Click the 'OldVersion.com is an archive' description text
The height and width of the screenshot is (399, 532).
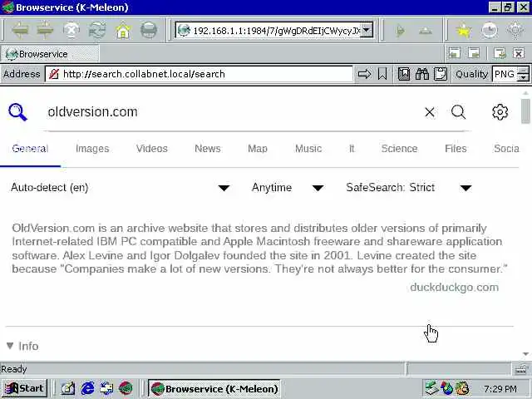click(259, 249)
